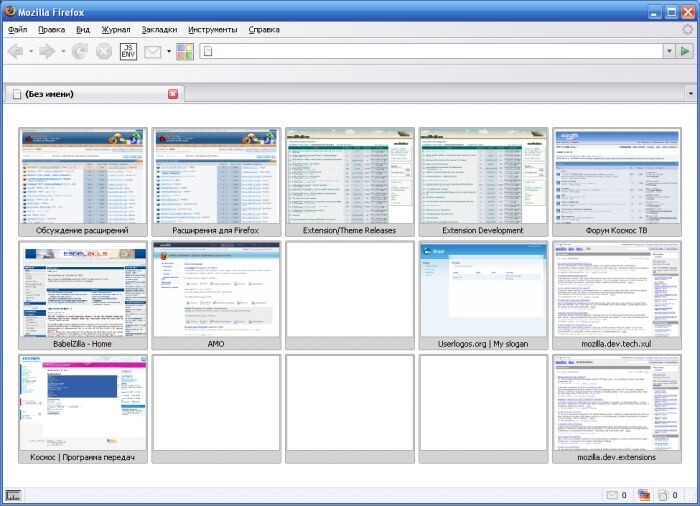This screenshot has height=506, width=700.
Task: Select the (Без имени) tab
Action: pos(94,94)
